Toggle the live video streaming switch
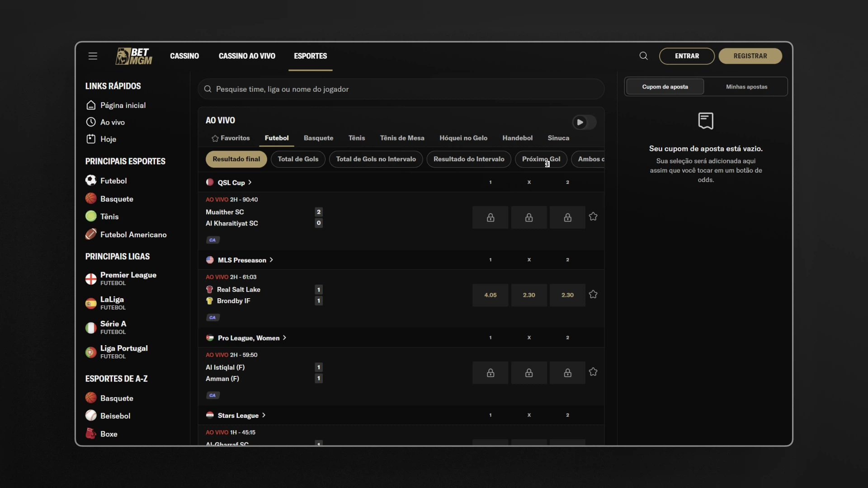 (x=584, y=122)
